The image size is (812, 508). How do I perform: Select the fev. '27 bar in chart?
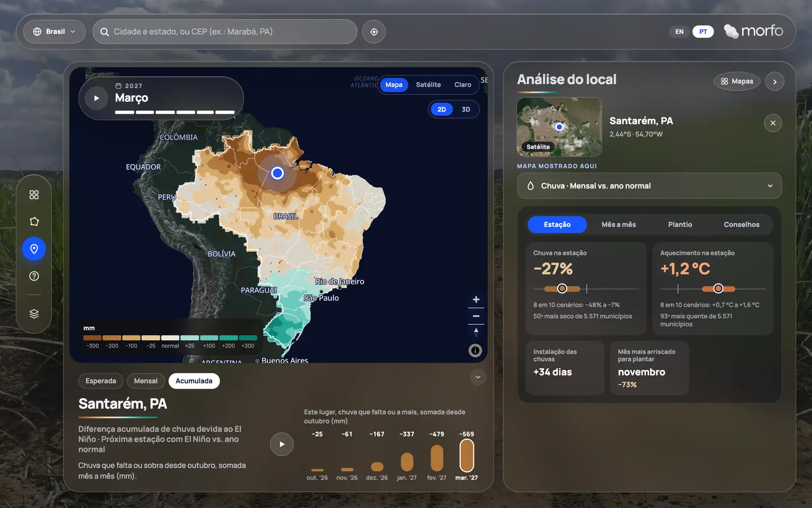[x=437, y=458]
